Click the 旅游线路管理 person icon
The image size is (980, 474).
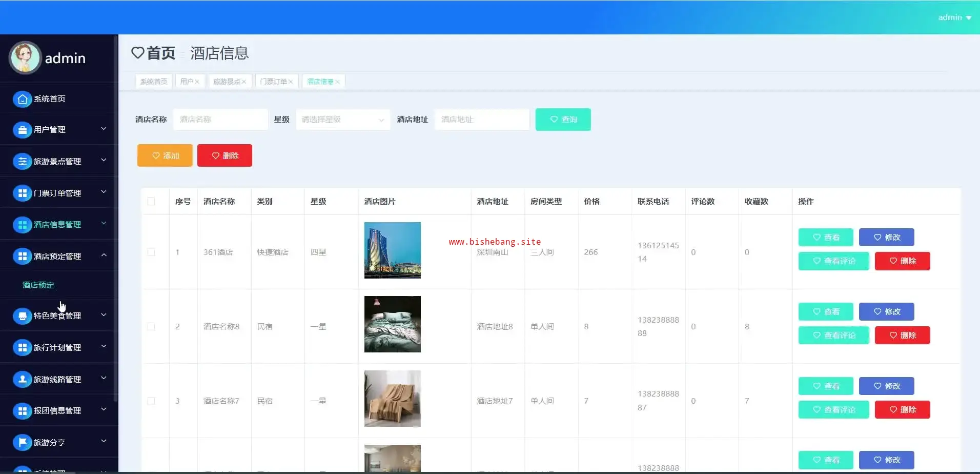point(22,379)
